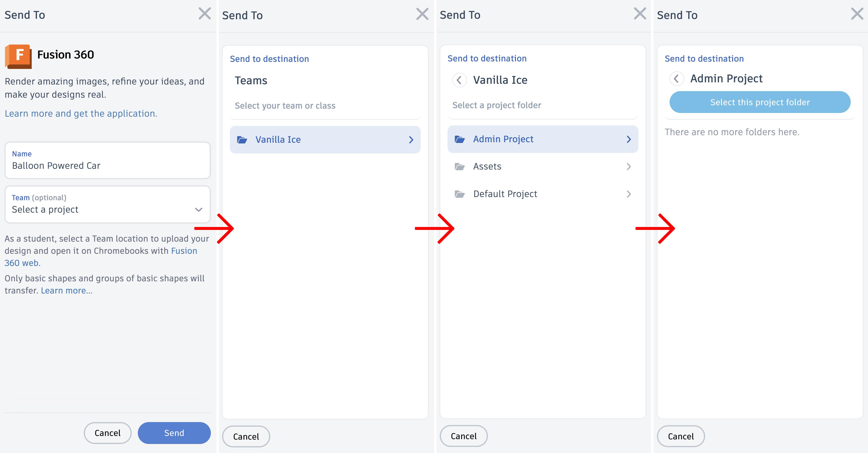Go back from the Admin Project header
868x453 pixels.
click(x=676, y=79)
